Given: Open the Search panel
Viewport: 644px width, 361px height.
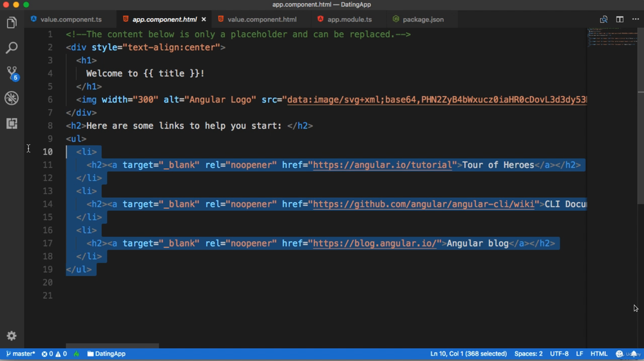Looking at the screenshot, I should click(x=12, y=48).
